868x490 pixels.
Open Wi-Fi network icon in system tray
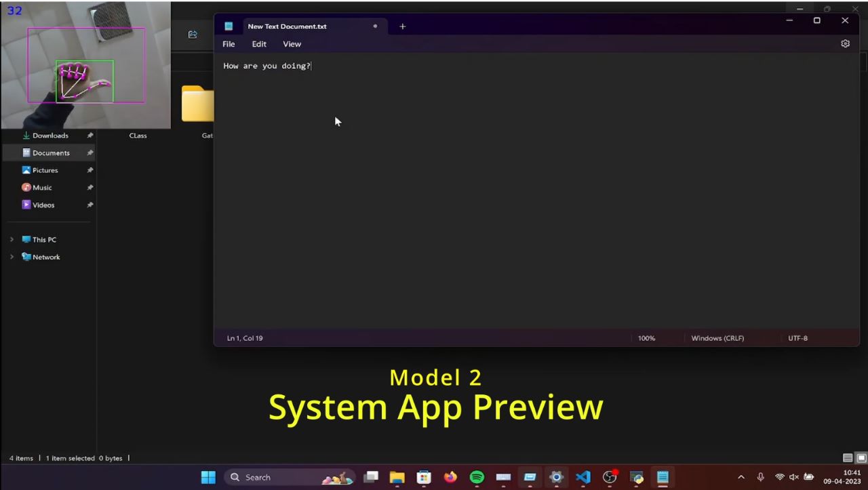[780, 477]
